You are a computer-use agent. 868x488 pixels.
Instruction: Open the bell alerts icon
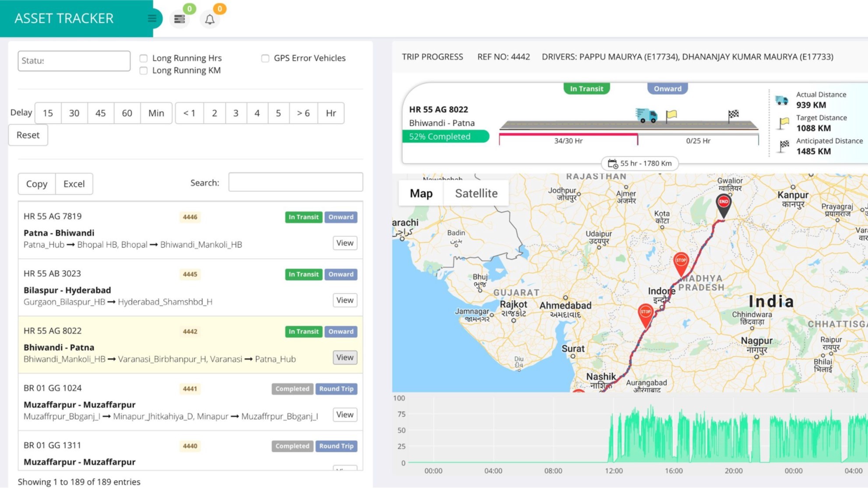tap(210, 19)
